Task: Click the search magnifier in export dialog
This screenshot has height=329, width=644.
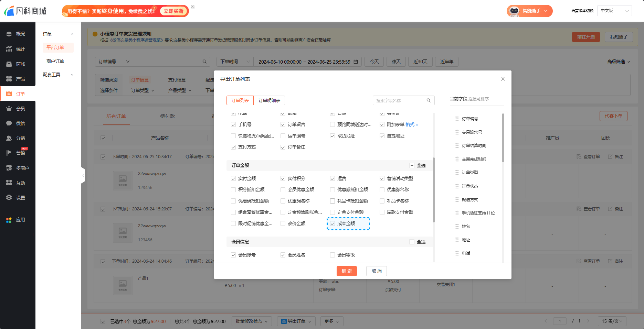Action: coord(429,100)
